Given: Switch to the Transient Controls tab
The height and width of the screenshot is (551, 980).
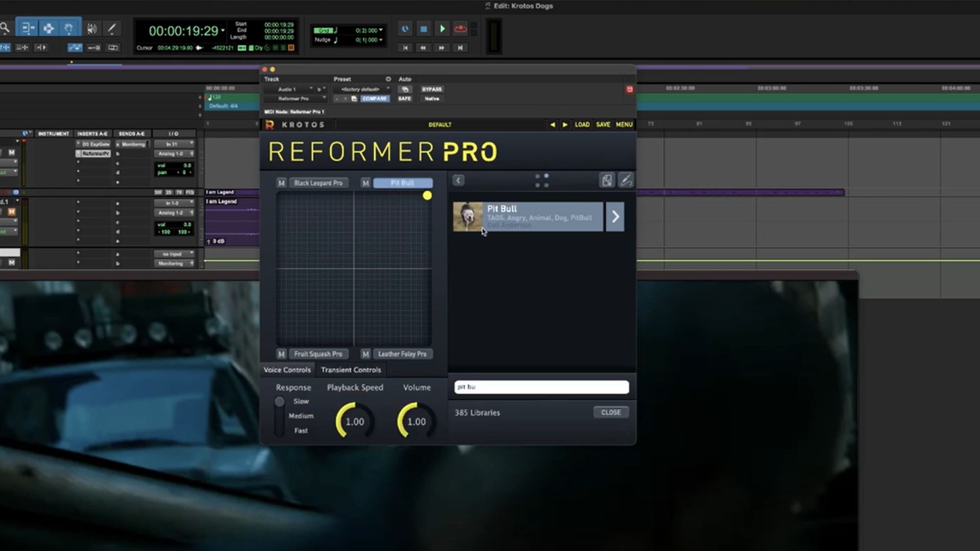Looking at the screenshot, I should point(351,369).
